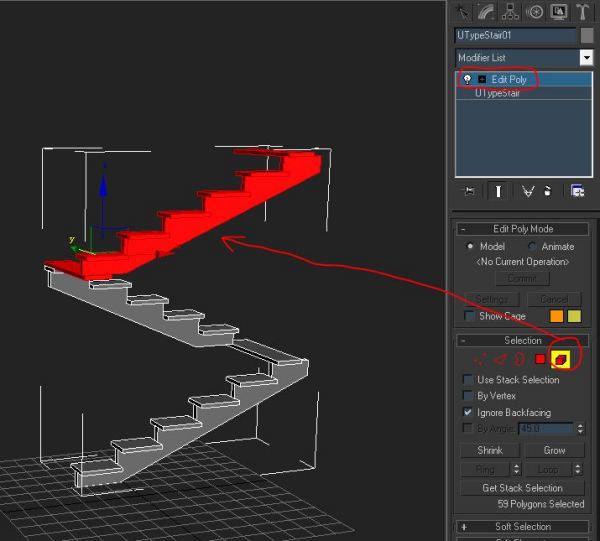Toggle Show End Result icon
Screen dimensions: 600x541
point(498,191)
